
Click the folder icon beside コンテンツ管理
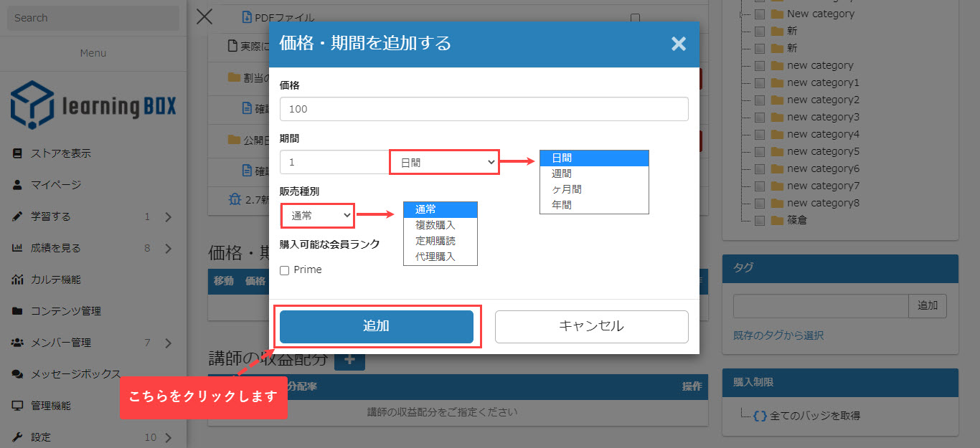[x=18, y=311]
